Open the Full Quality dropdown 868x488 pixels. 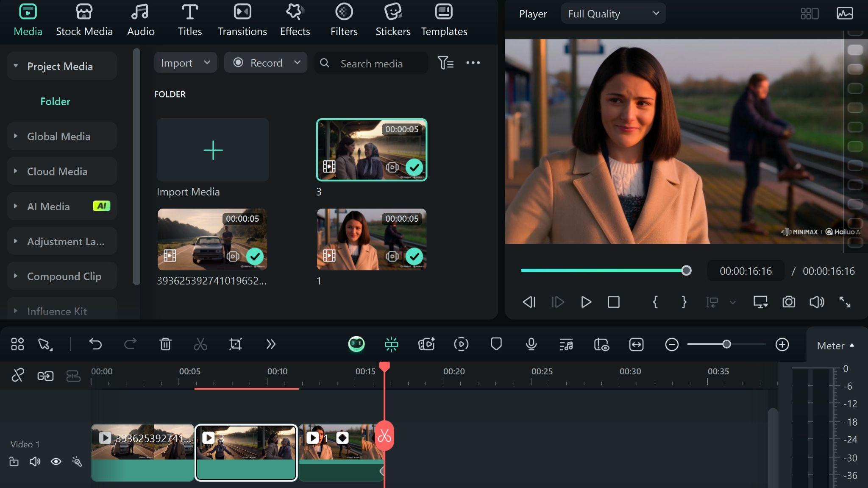pos(613,14)
